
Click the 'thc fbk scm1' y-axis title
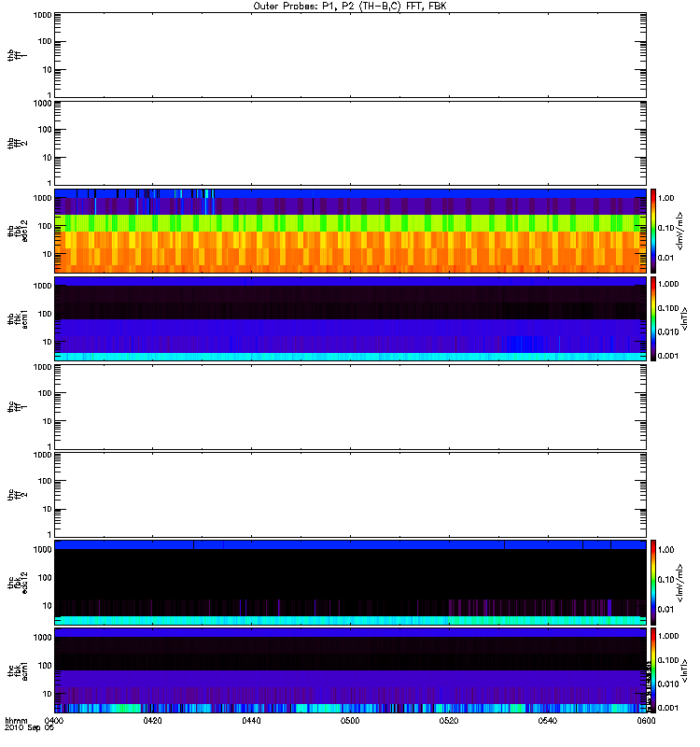(x=18, y=670)
